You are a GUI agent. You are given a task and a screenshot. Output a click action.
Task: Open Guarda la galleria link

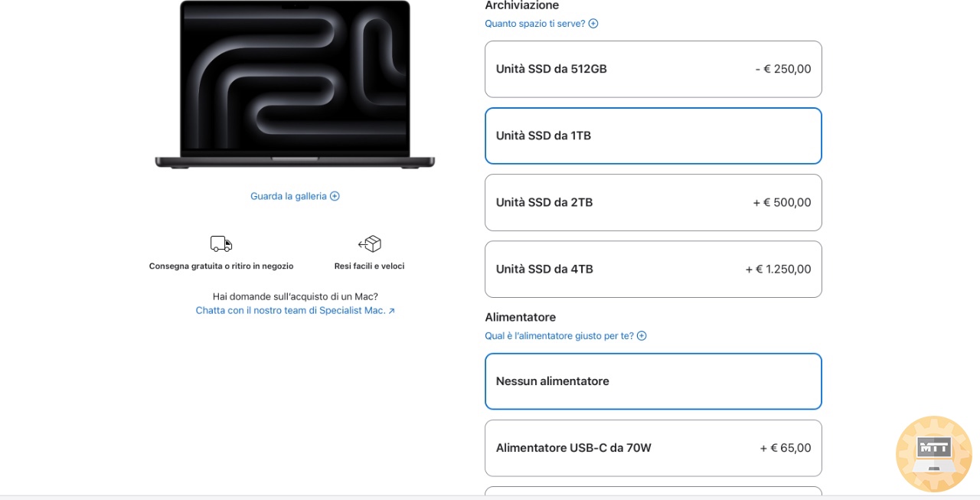tap(289, 196)
